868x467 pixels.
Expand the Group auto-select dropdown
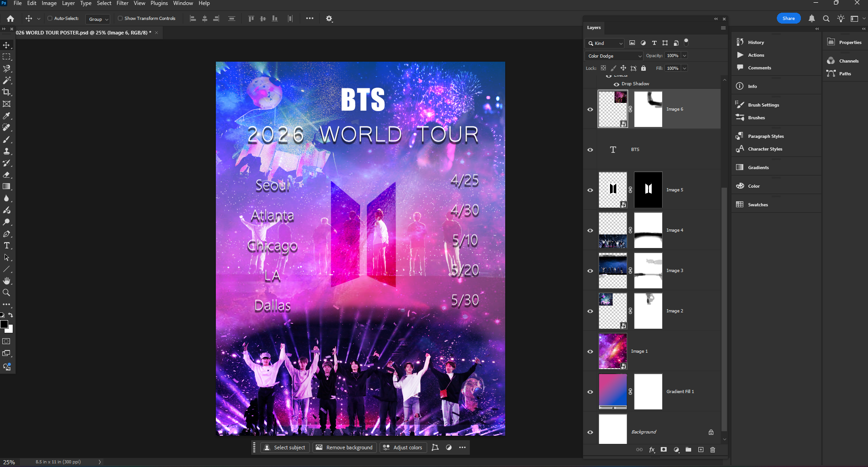tap(98, 19)
